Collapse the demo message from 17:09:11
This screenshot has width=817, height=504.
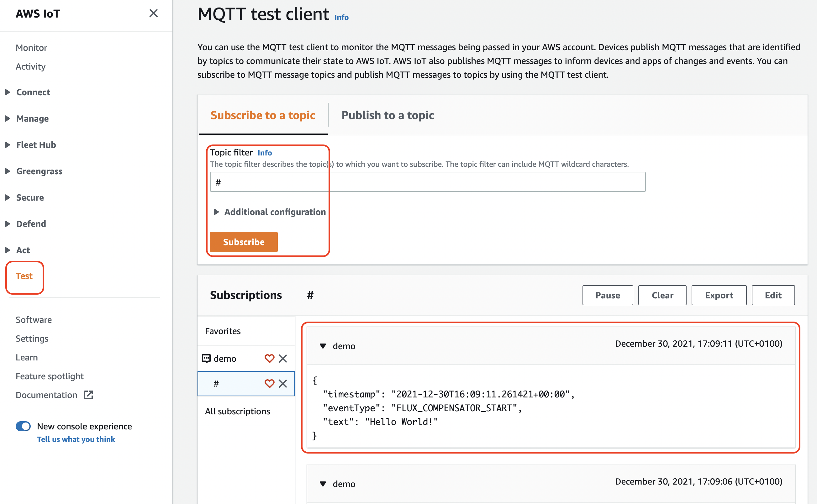(x=323, y=346)
